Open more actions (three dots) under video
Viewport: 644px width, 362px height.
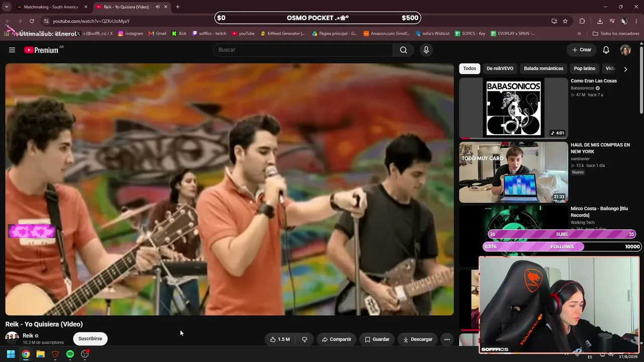click(x=447, y=339)
